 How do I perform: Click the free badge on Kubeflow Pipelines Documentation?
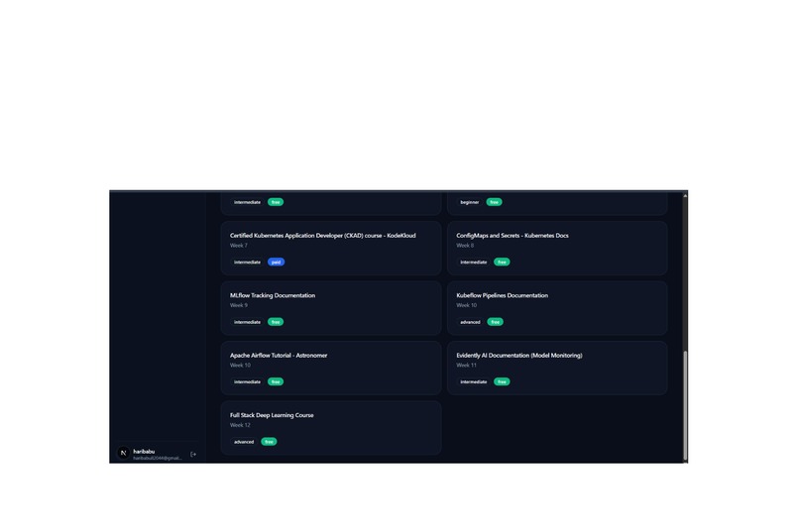[x=496, y=322]
